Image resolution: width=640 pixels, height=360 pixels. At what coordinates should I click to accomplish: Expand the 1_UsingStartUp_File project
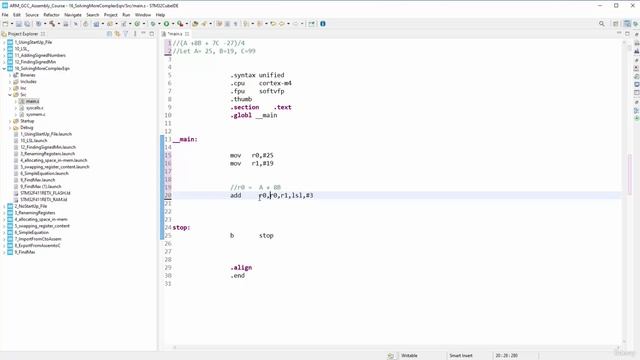pos(4,42)
